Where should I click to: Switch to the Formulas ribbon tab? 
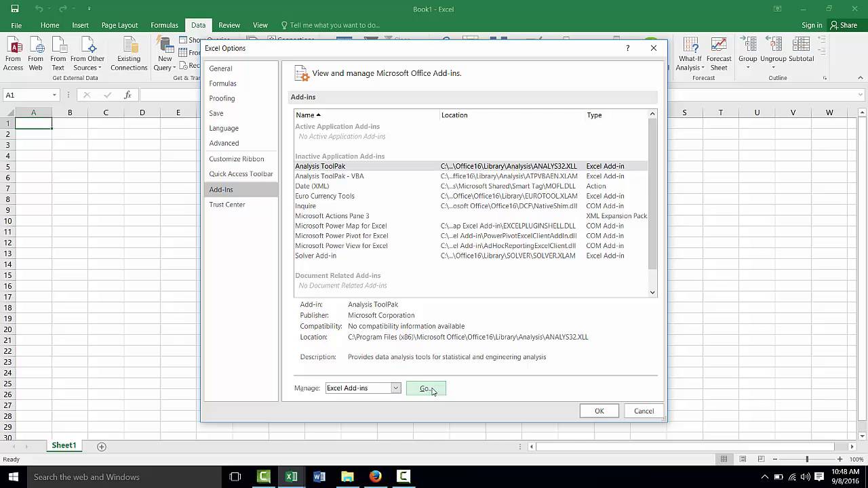pyautogui.click(x=164, y=25)
